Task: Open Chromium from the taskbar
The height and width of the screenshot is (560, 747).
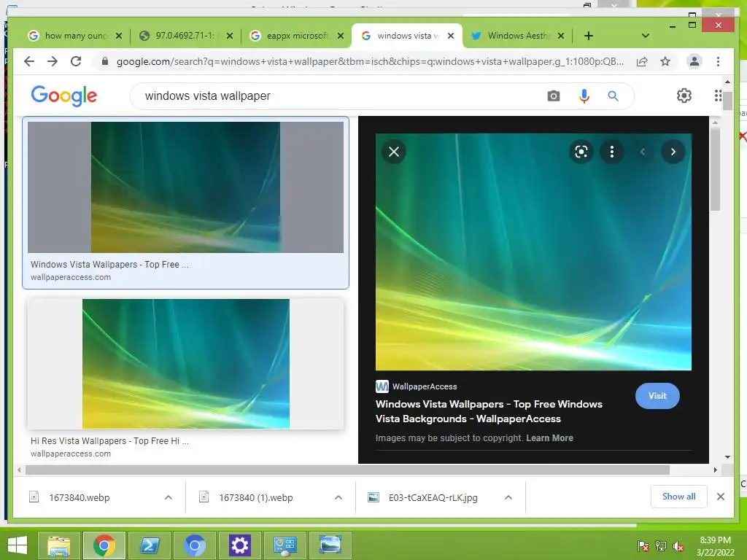Action: 194,545
